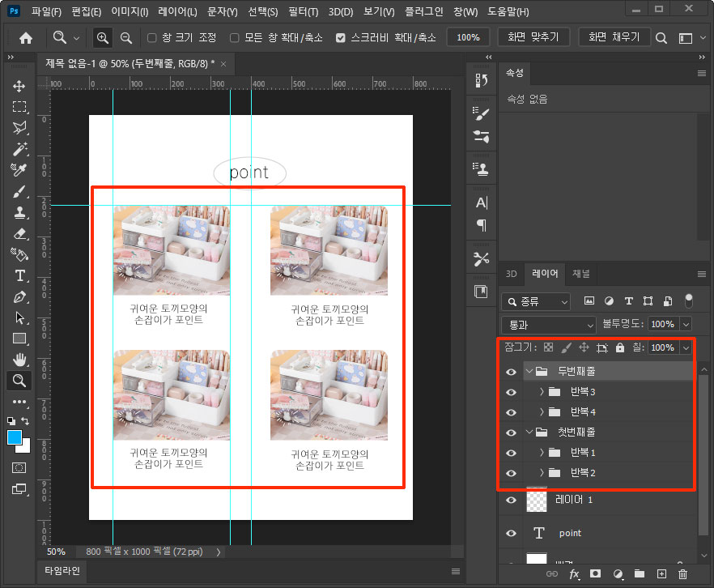Open the 불투명도 opacity dropdown arrow
The height and width of the screenshot is (588, 714).
[686, 324]
